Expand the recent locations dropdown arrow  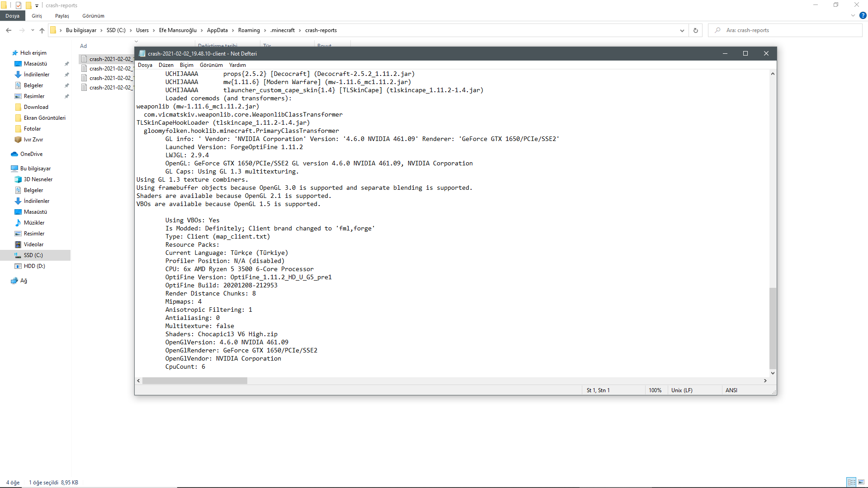tap(33, 30)
